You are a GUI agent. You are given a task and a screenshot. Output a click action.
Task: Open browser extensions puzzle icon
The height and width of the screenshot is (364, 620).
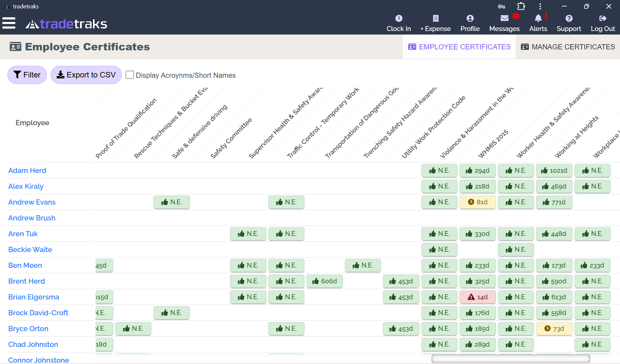coord(521,6)
